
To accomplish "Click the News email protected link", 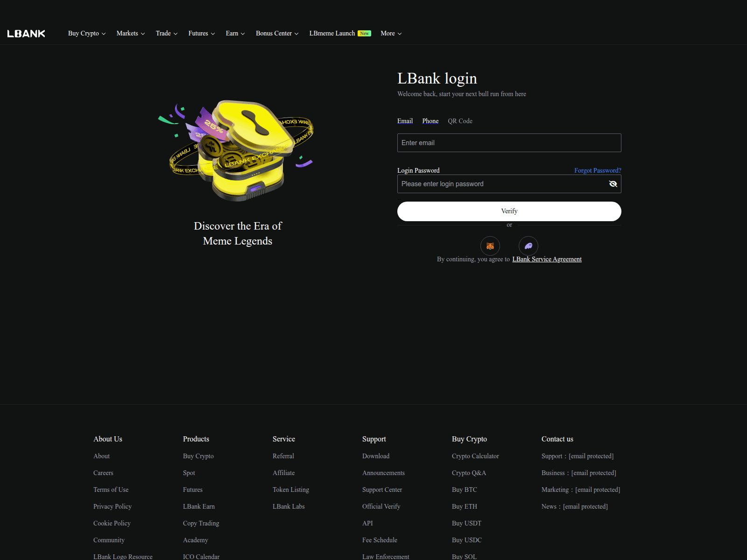I will coord(585,506).
